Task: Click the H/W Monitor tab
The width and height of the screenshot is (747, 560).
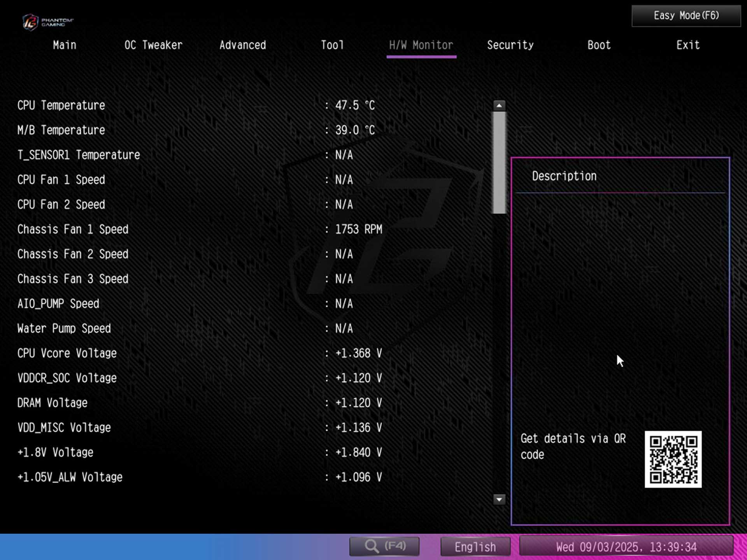Action: point(421,45)
